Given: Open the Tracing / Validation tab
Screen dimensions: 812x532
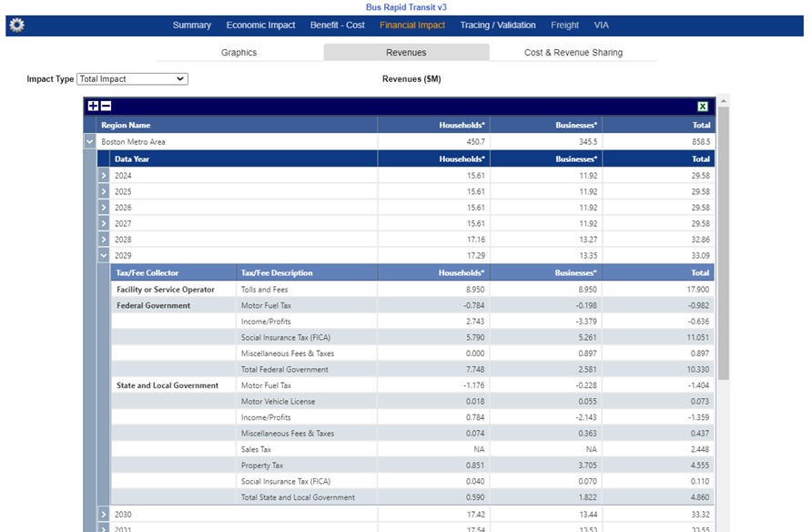Looking at the screenshot, I should (498, 26).
